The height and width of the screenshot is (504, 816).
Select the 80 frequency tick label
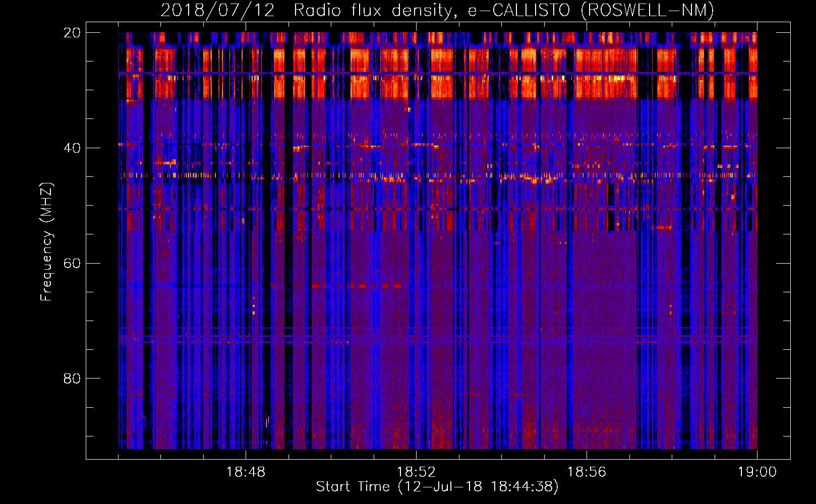pyautogui.click(x=72, y=379)
